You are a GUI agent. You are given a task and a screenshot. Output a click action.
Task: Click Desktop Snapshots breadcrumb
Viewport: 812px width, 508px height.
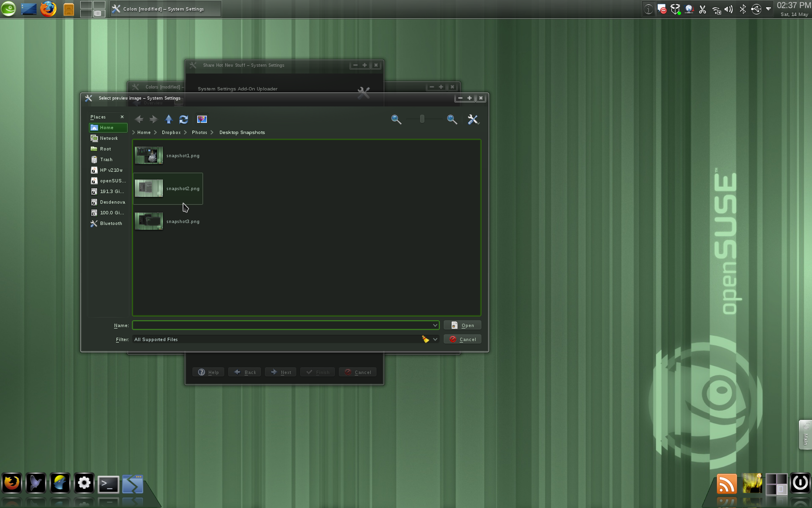pos(242,133)
